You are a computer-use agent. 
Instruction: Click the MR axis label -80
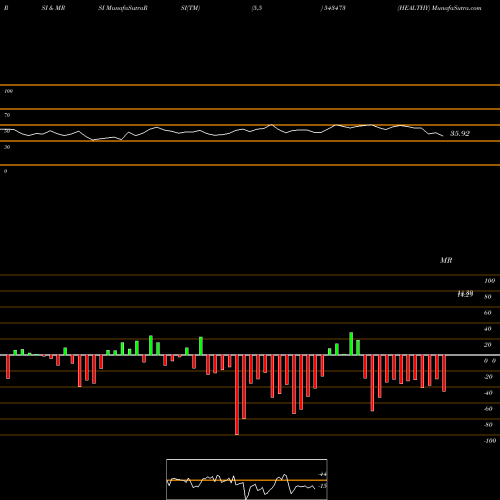488,425
